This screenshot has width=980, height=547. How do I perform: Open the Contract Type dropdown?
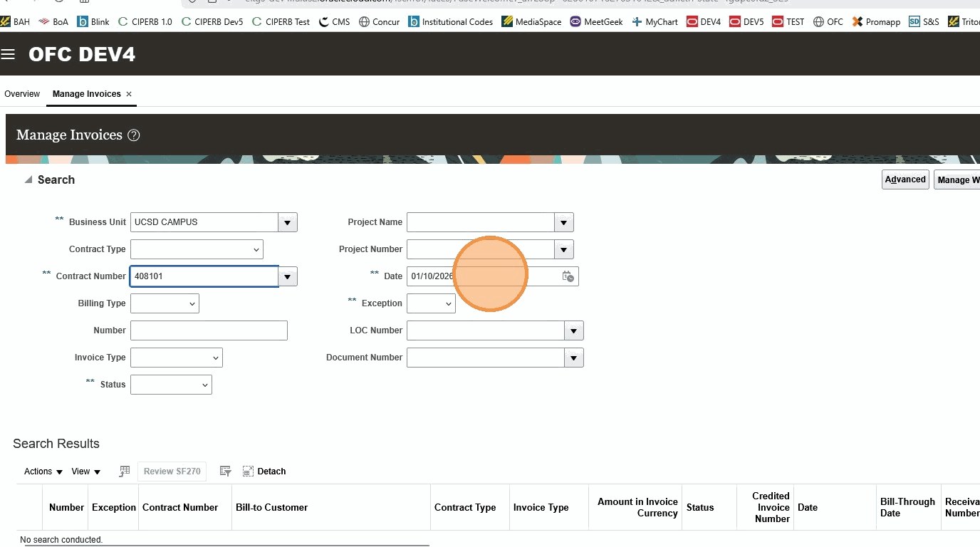point(197,249)
